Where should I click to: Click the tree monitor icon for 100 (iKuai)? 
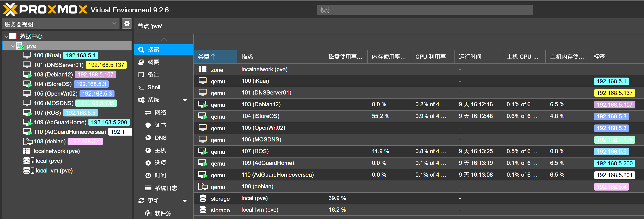pyautogui.click(x=27, y=55)
